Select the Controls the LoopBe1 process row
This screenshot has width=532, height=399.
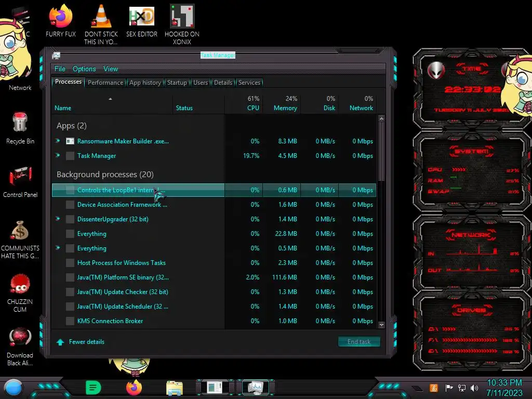coord(214,190)
